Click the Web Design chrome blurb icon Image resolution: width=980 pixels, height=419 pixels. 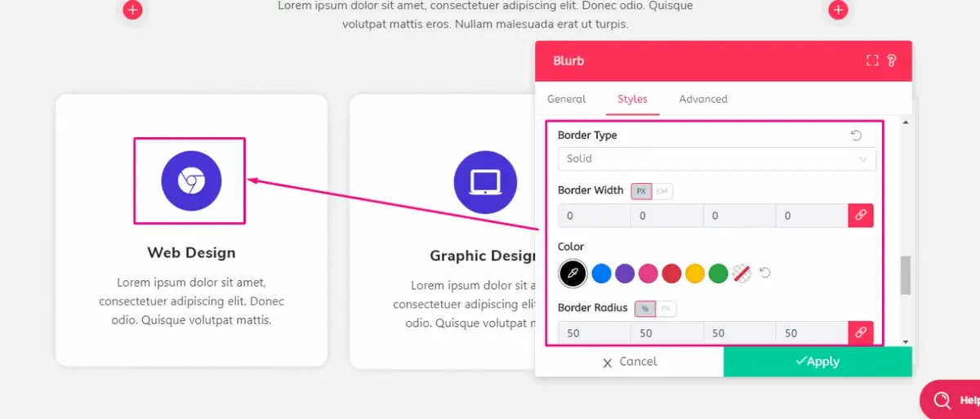(191, 181)
